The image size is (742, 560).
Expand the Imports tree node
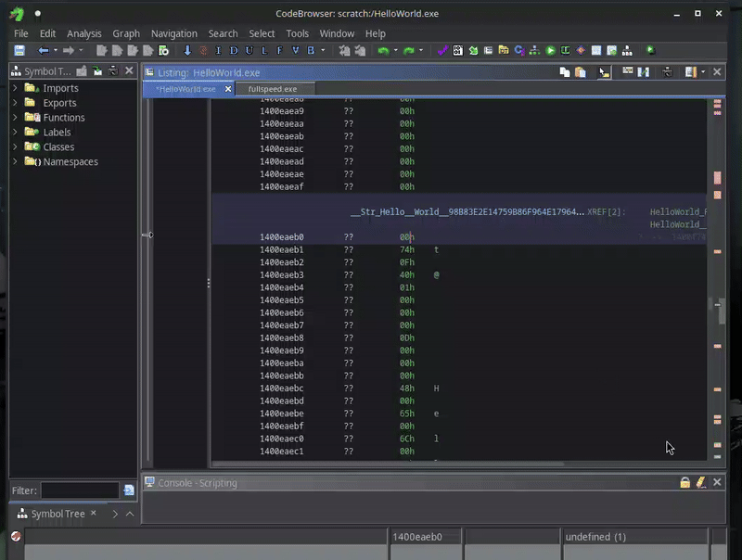tap(15, 88)
